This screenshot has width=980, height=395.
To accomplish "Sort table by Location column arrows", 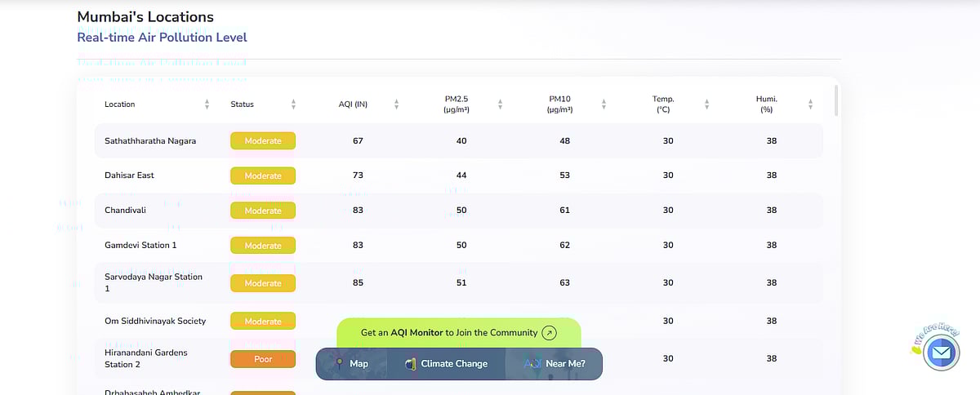I will click(x=207, y=104).
